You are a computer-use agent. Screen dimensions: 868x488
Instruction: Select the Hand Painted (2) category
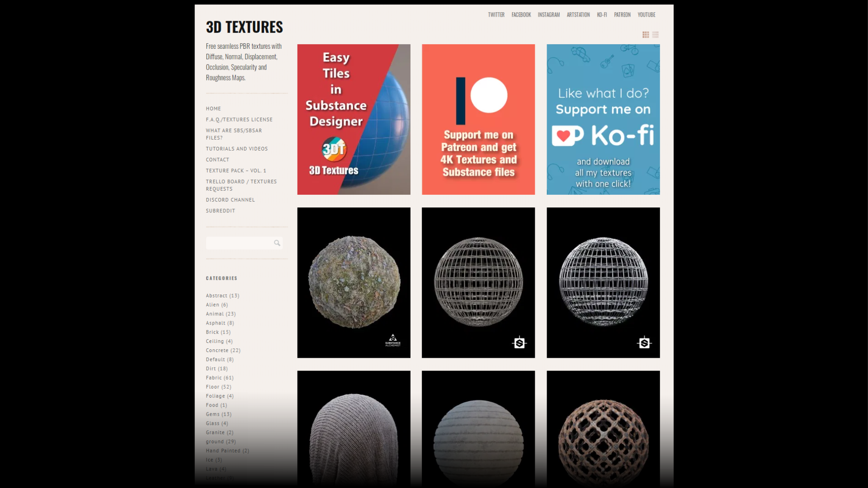click(227, 451)
